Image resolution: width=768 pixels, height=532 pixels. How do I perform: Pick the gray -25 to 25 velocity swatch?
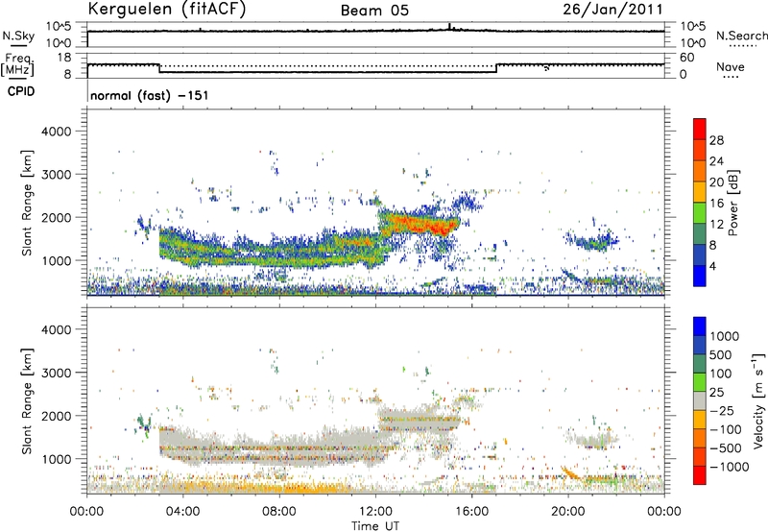(x=700, y=401)
